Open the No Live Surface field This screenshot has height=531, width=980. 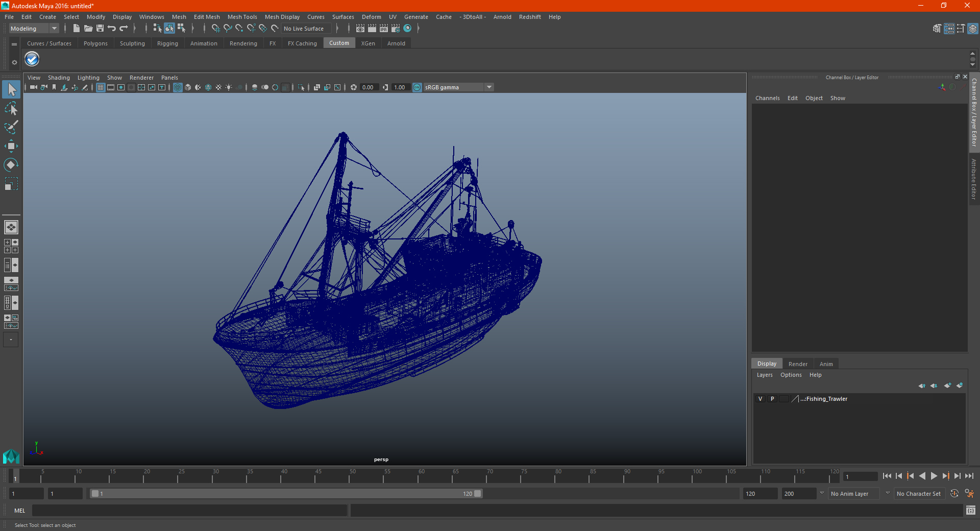click(x=306, y=29)
